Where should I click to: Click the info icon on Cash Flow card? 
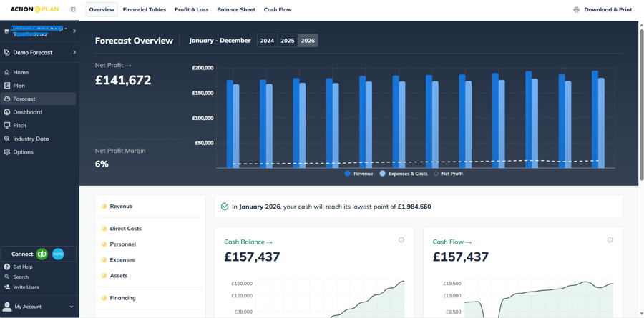pos(610,240)
